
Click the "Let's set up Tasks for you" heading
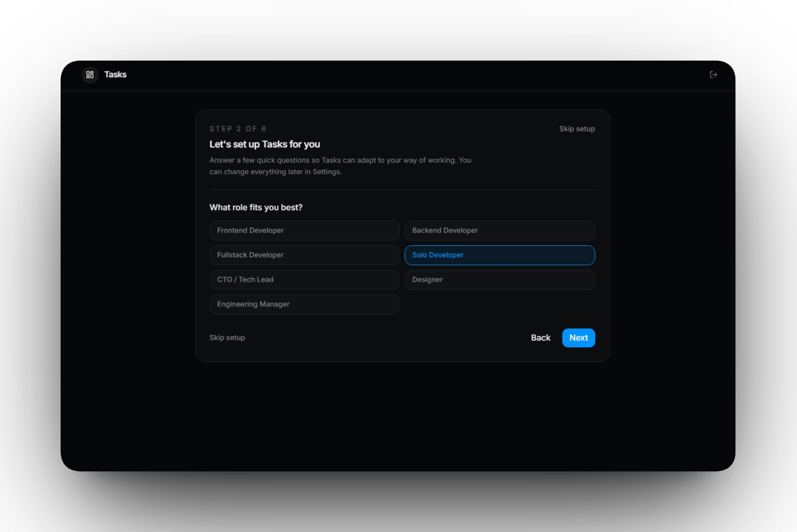[x=265, y=144]
